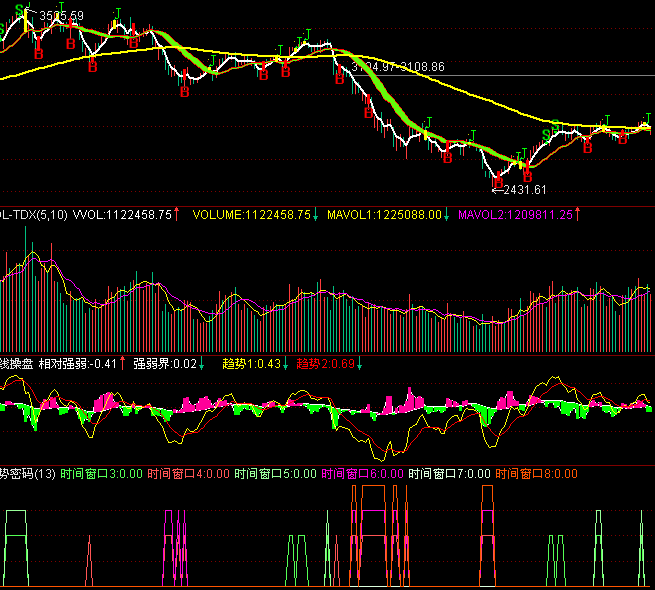Select the green 时间窗口3:0.00 label

[102, 474]
